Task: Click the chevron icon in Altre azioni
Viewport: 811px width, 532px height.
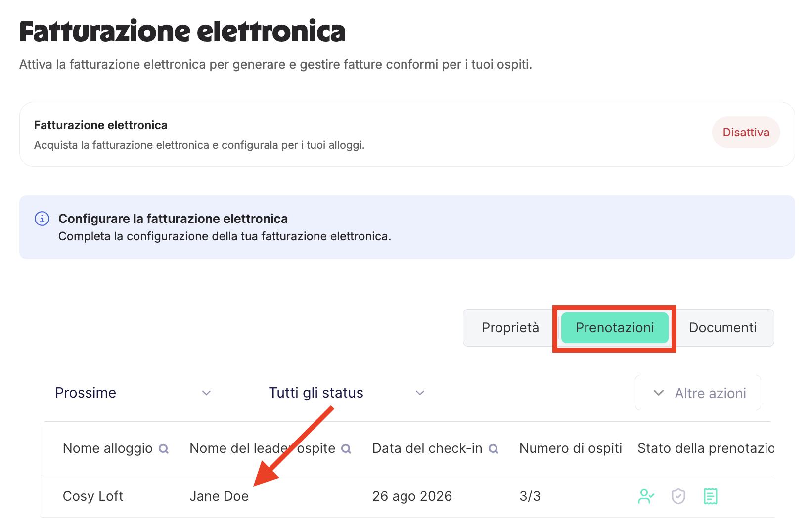Action: point(659,393)
